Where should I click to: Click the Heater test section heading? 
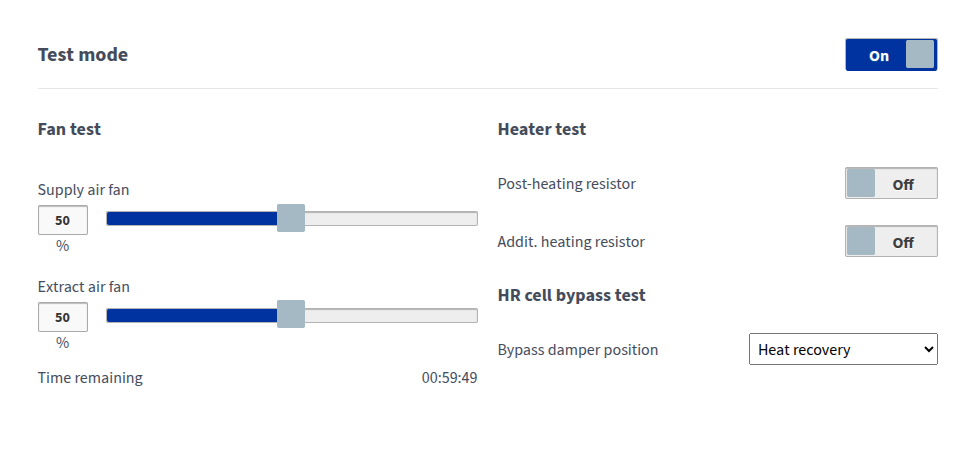click(541, 129)
